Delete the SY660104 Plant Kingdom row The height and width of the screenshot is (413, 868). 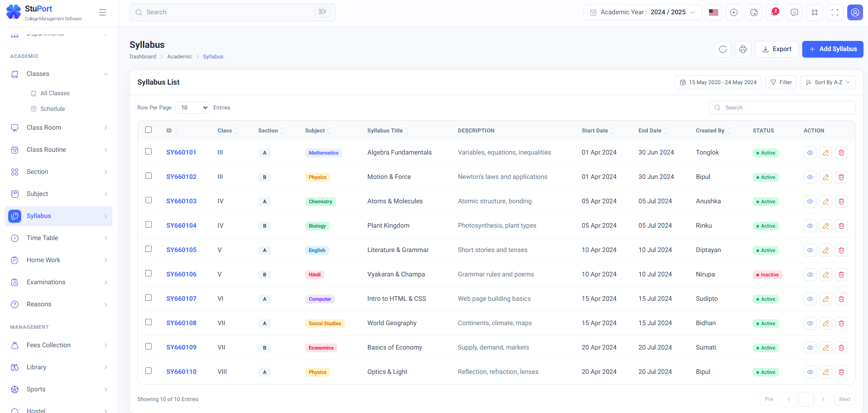(841, 226)
